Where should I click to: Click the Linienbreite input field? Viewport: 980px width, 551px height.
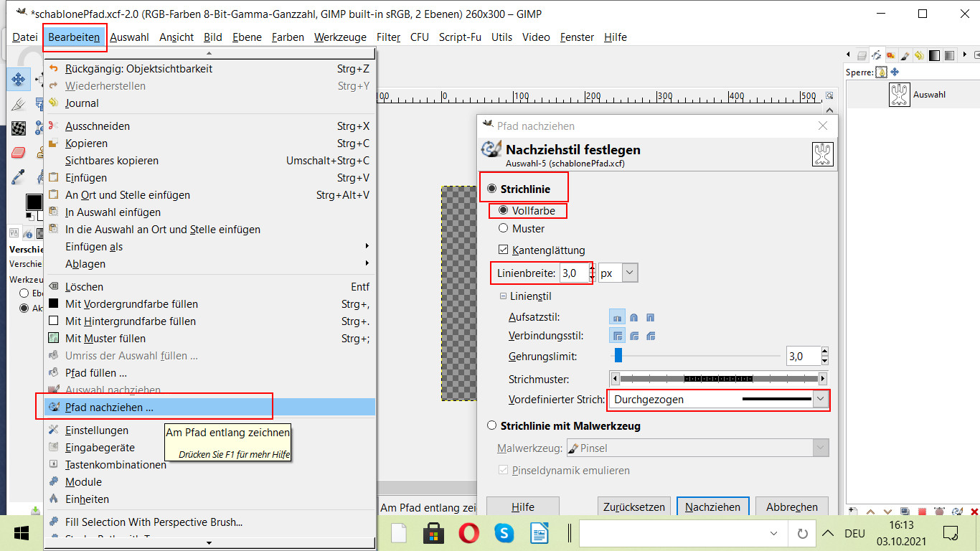573,273
